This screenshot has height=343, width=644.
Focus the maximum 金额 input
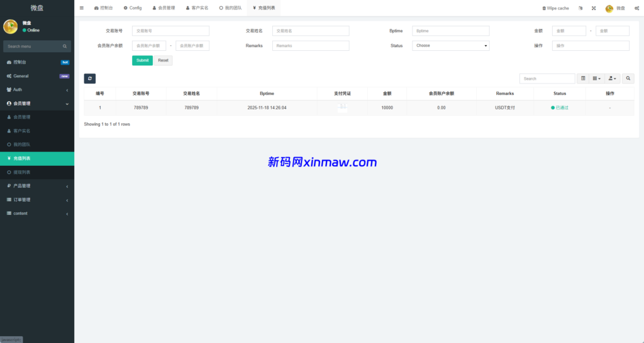[x=613, y=31]
